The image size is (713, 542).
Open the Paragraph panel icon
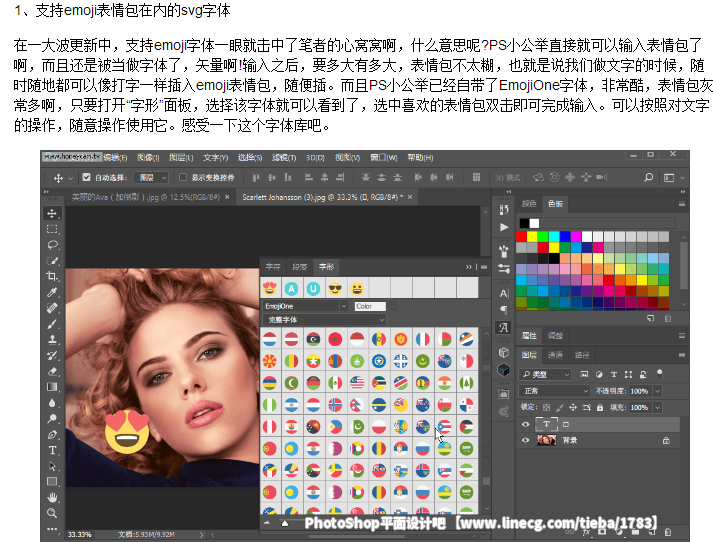click(503, 310)
